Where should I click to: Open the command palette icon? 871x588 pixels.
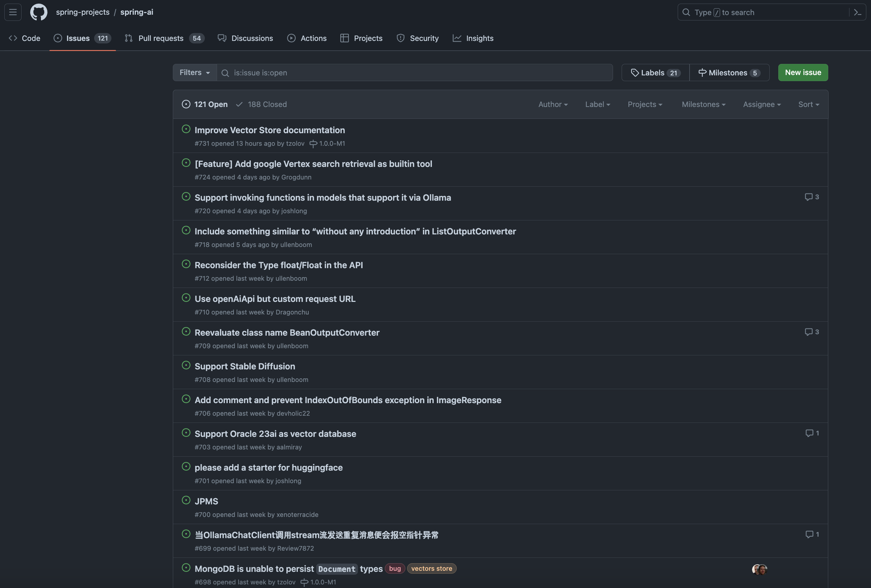857,12
